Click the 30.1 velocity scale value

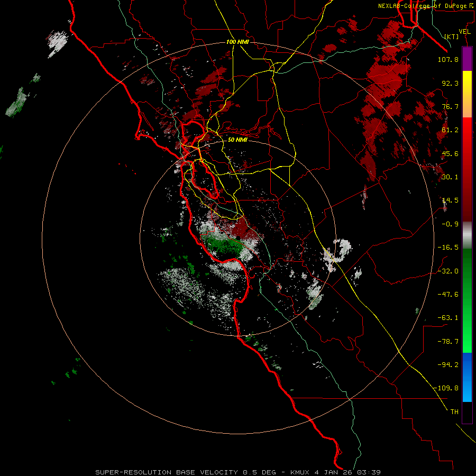pyautogui.click(x=450, y=177)
